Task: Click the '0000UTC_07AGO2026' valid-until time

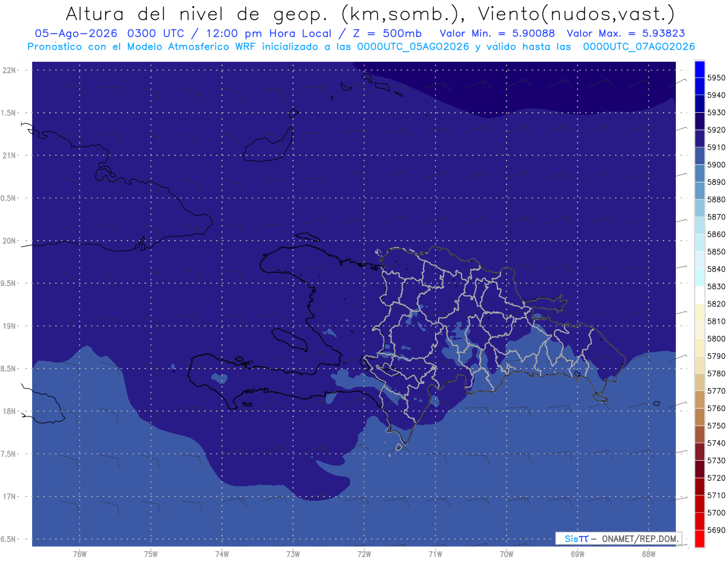Action: (x=639, y=47)
